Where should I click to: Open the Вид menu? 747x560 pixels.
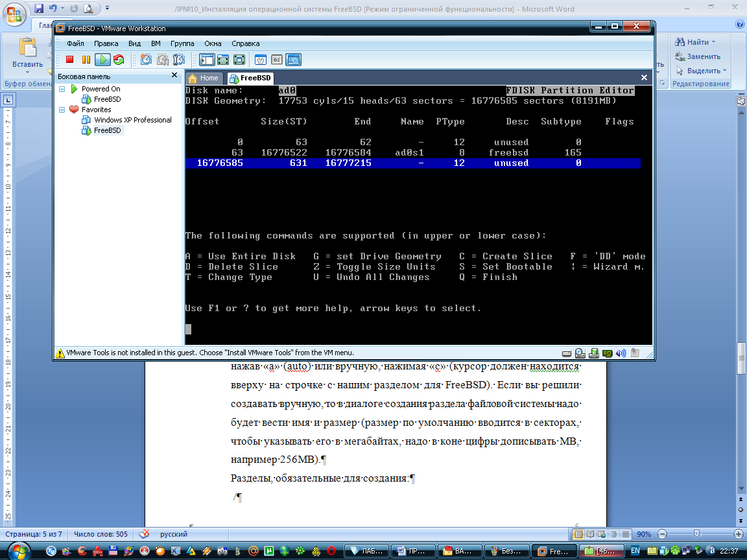pos(134,43)
